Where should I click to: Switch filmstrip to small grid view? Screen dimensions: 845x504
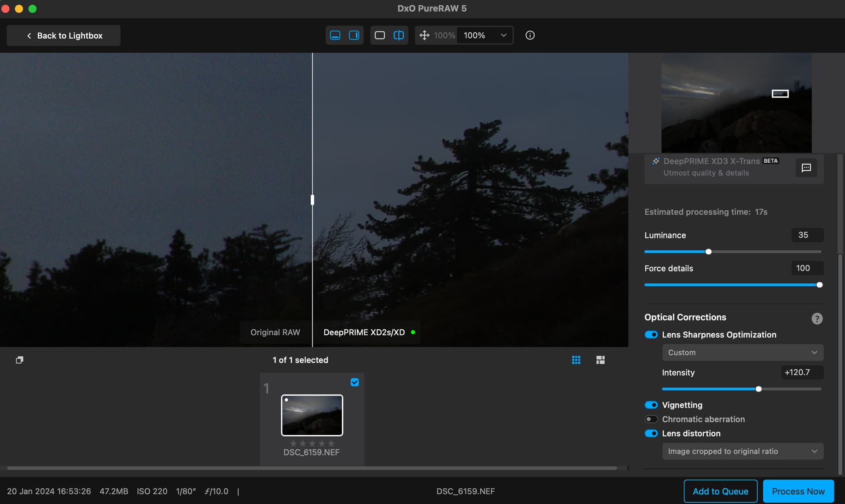click(x=576, y=360)
